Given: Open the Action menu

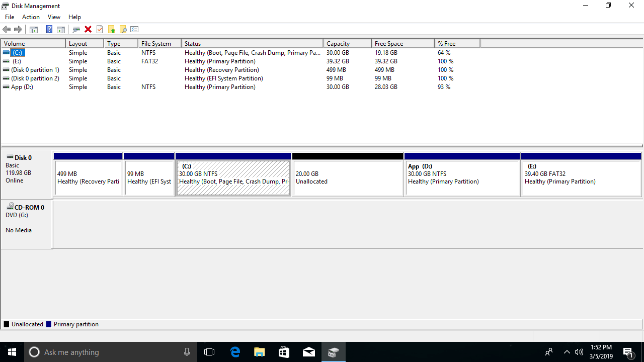Looking at the screenshot, I should 31,17.
